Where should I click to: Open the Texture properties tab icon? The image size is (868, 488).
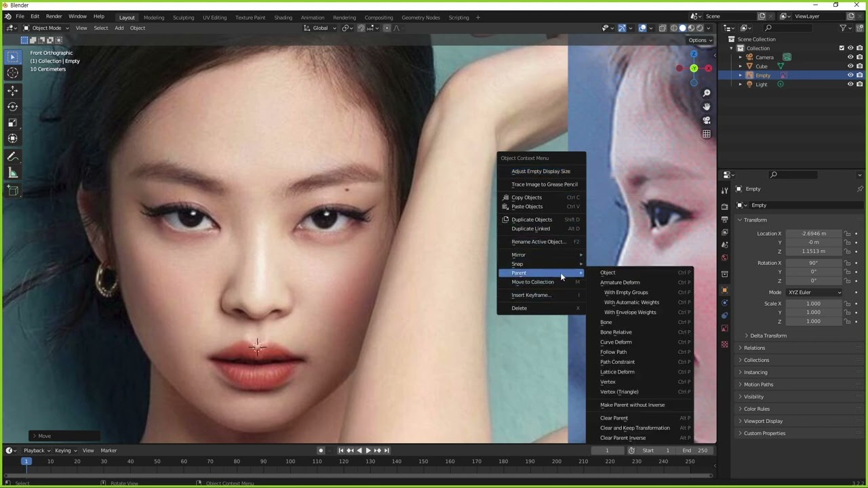pos(724,345)
